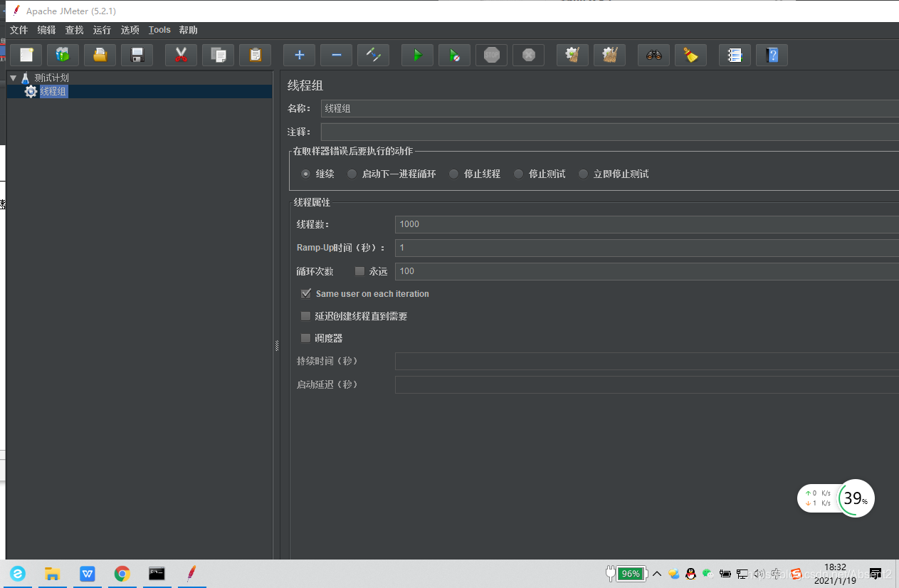Select the 测试计划 tree node
The width and height of the screenshot is (899, 588).
pyautogui.click(x=52, y=78)
